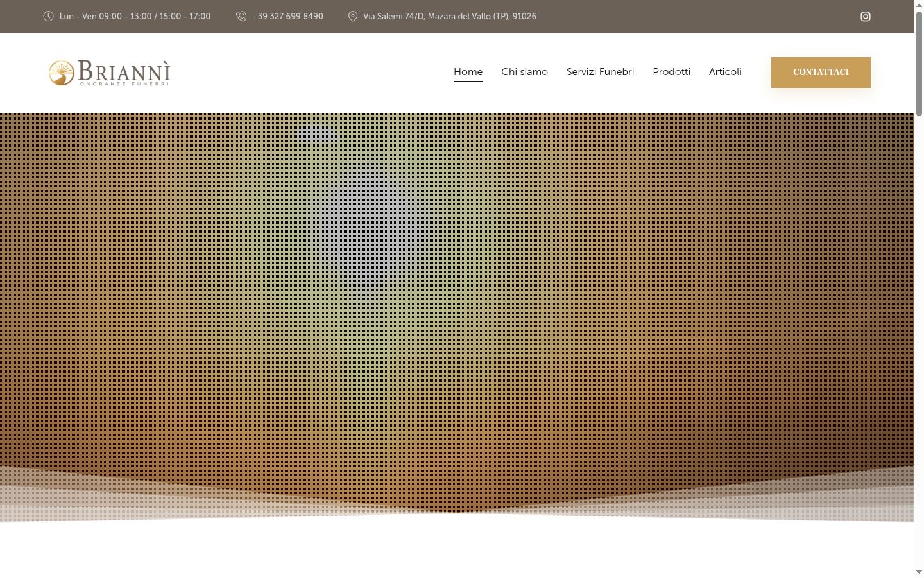Screen dimensions: 924x578
Task: Navigate to Prodotti
Action: pyautogui.click(x=671, y=72)
